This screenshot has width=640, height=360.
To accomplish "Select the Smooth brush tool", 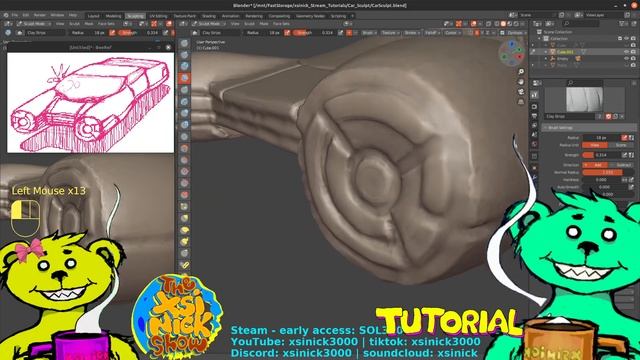I will pos(184,148).
